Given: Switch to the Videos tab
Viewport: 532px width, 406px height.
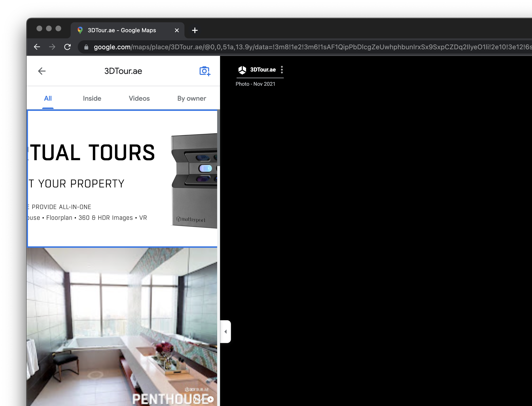Looking at the screenshot, I should [139, 98].
